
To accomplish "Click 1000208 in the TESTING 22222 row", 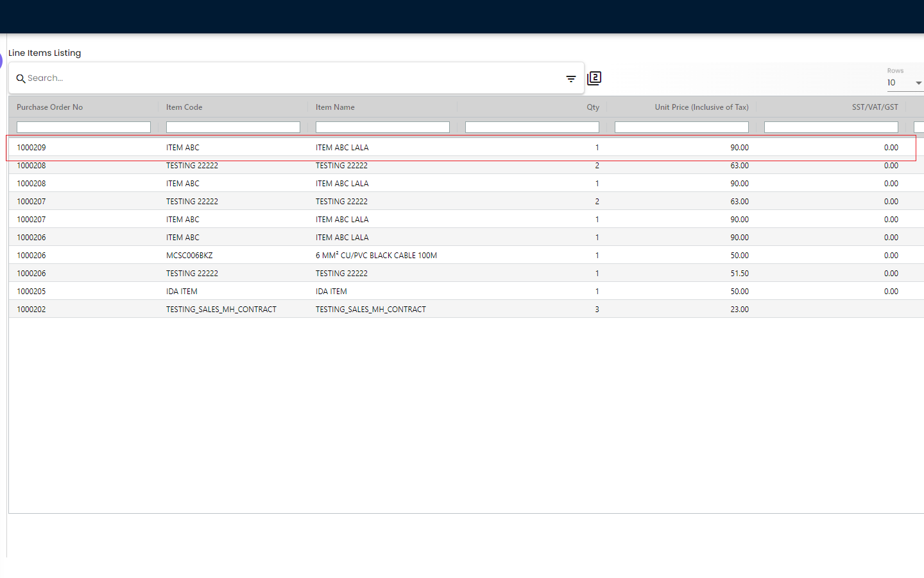I will point(31,166).
